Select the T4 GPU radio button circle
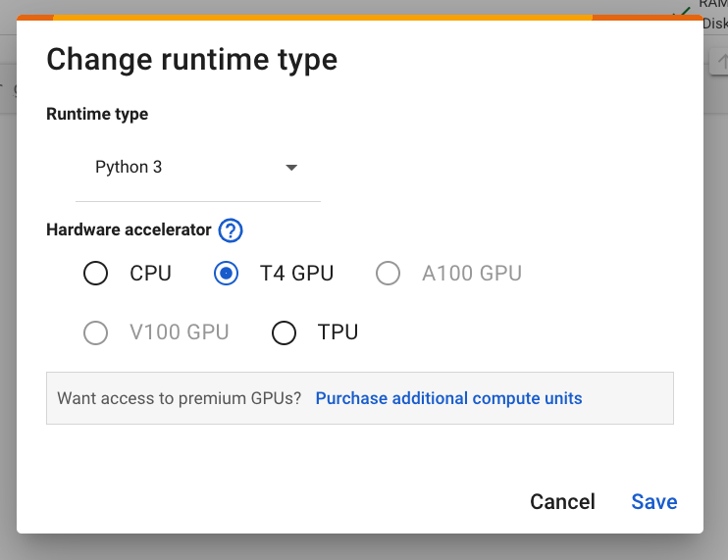Image resolution: width=728 pixels, height=560 pixels. [226, 274]
